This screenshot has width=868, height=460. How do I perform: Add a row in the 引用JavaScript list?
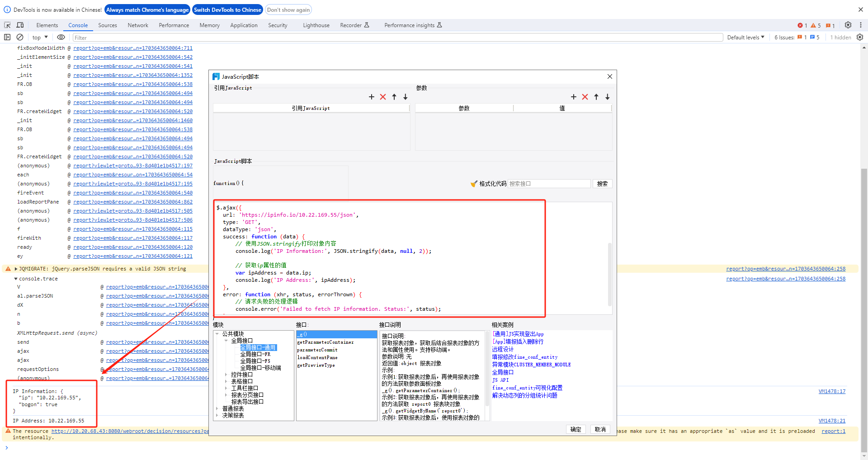coord(372,97)
